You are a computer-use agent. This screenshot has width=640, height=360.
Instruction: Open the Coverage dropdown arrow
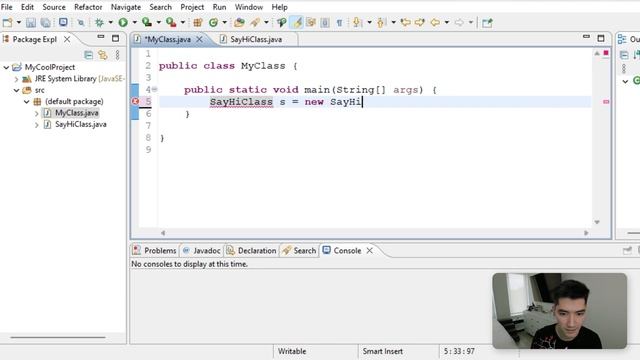(x=158, y=22)
